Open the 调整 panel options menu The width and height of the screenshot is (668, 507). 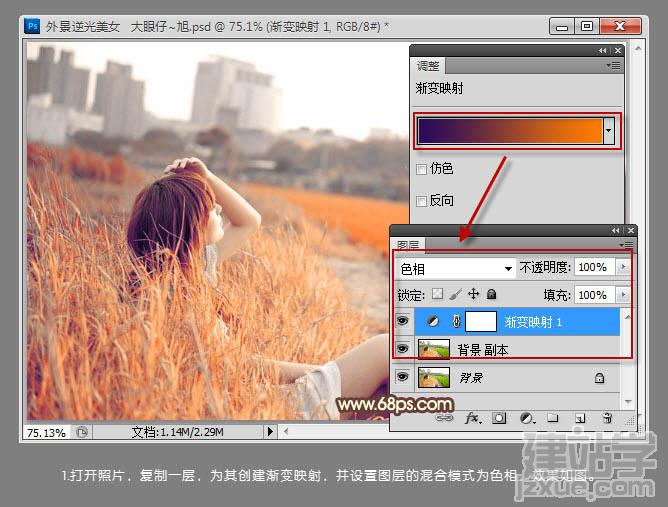(613, 66)
